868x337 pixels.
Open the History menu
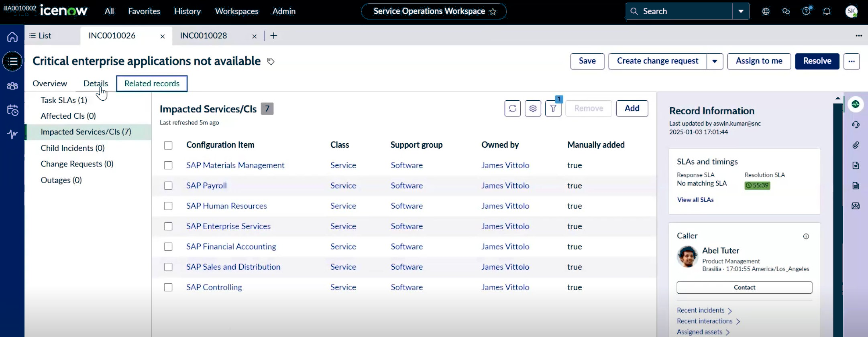187,11
